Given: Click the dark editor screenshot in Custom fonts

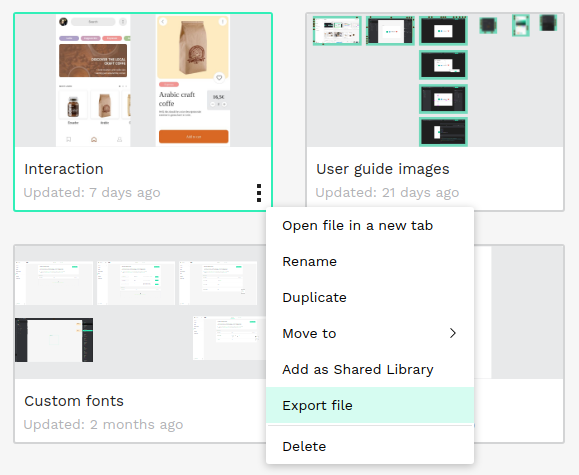Looking at the screenshot, I should point(54,340).
